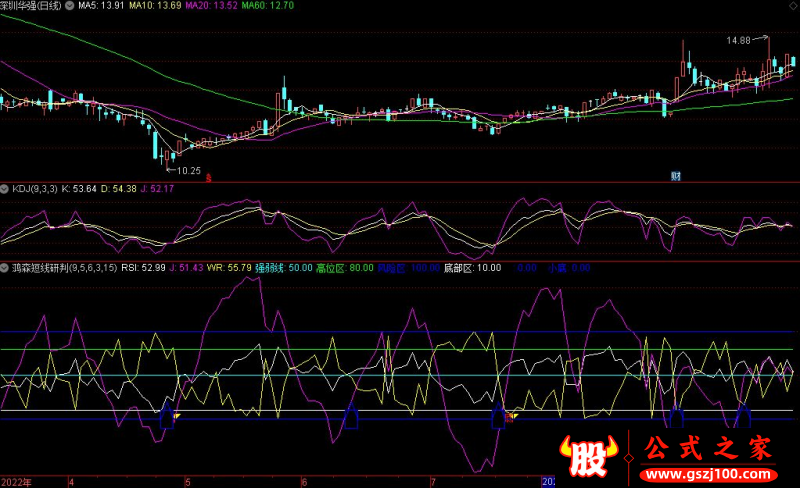The image size is (800, 488).
Task: Click the 高位区 80.00 green label
Action: pos(345,268)
